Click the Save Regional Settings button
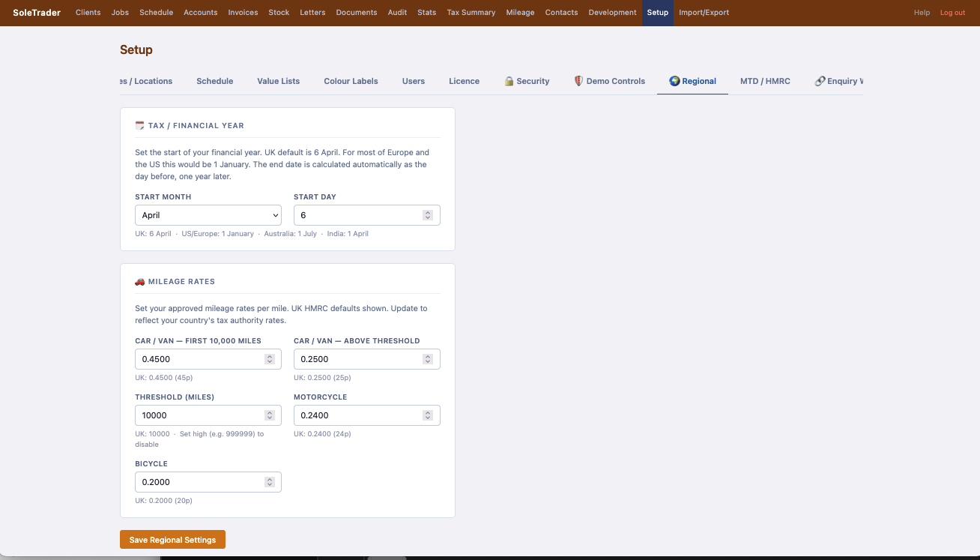 172,540
